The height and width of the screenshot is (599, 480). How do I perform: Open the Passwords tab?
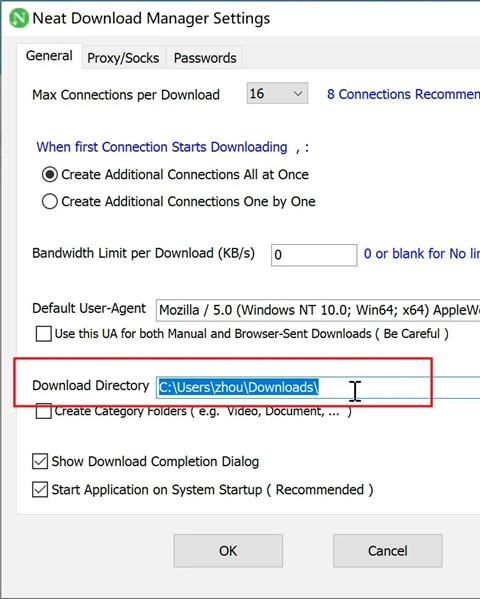(205, 58)
